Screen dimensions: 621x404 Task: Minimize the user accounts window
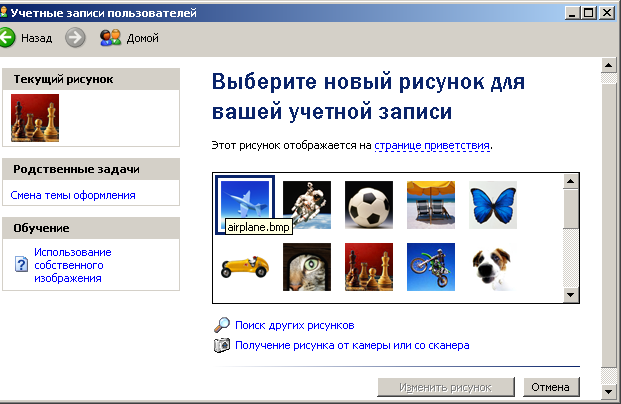pyautogui.click(x=572, y=13)
